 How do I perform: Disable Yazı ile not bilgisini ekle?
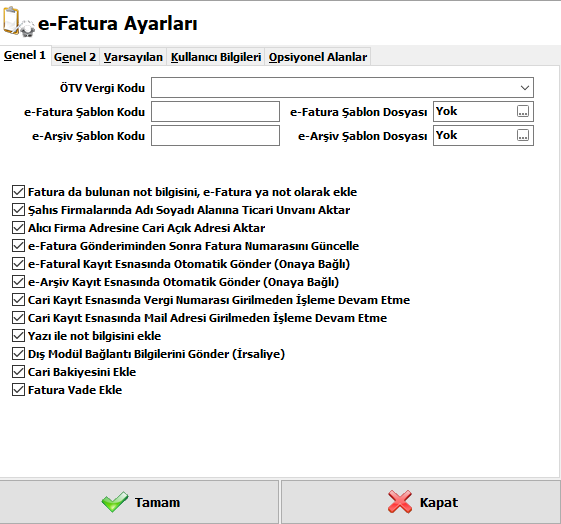pos(18,336)
